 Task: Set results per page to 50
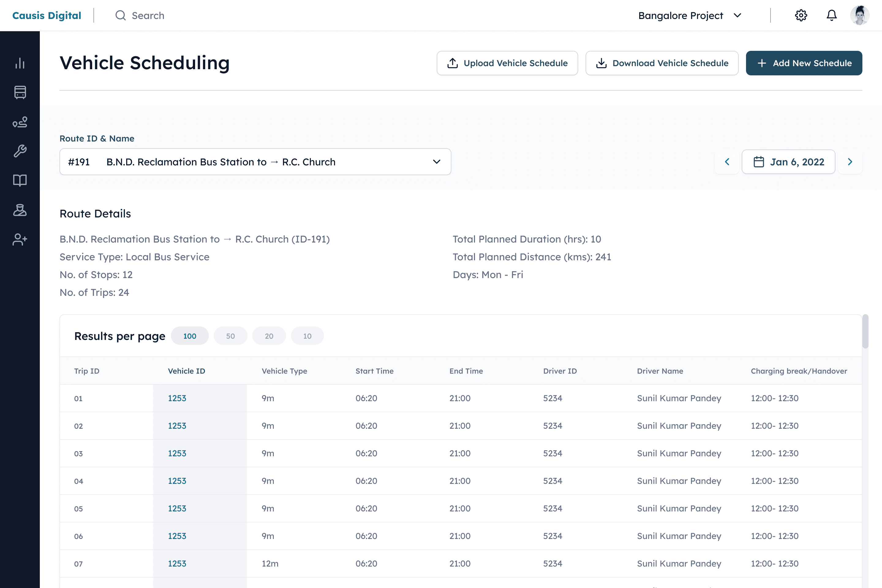[230, 336]
